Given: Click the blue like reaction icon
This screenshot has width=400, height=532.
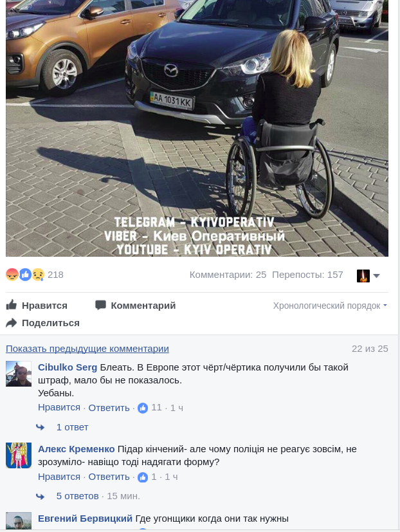Looking at the screenshot, I should 25,275.
